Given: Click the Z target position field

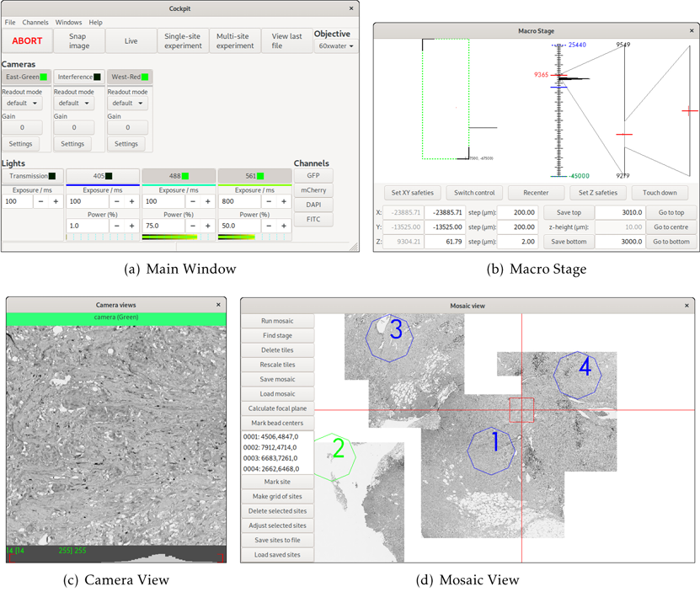Looking at the screenshot, I should point(445,242).
